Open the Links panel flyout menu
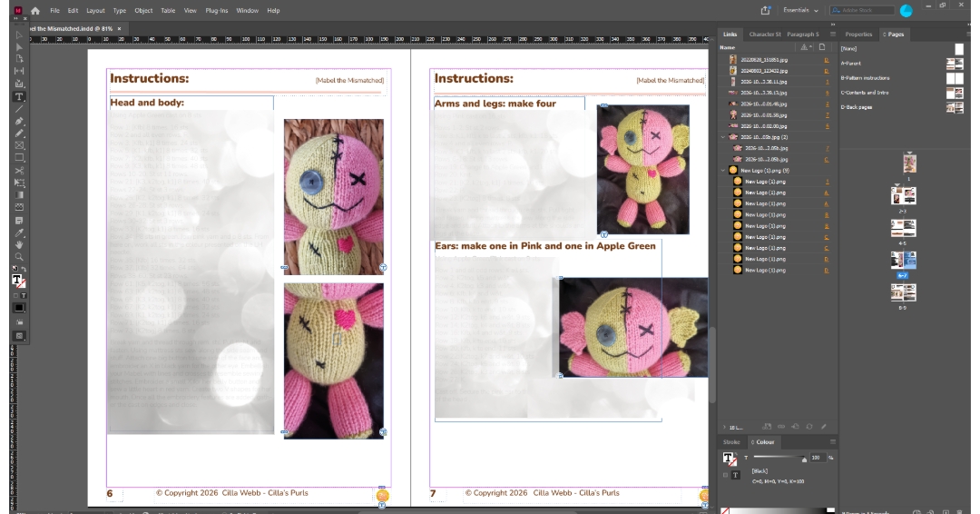This screenshot has width=980, height=514. pos(832,35)
